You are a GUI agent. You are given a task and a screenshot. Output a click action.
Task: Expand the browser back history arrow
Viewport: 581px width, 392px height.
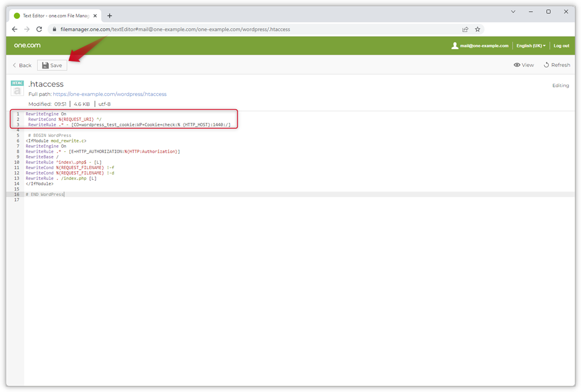tap(14, 29)
